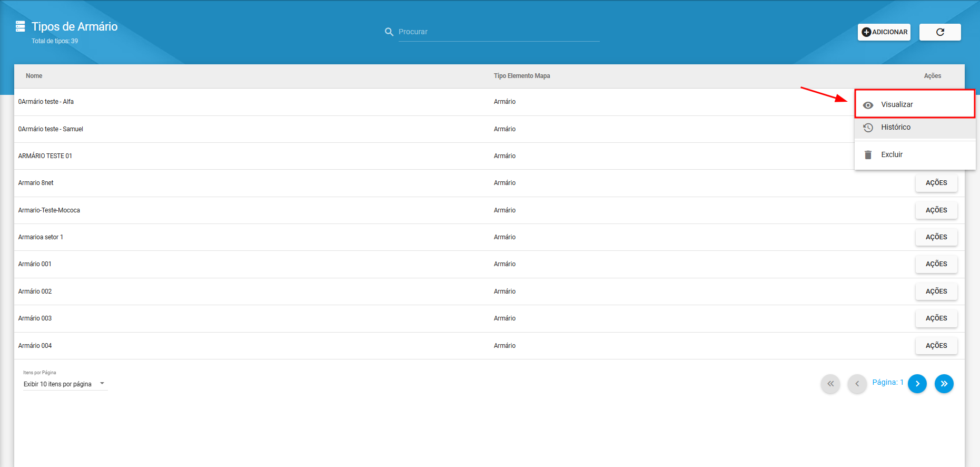Click the history clock icon beside Histórico

[868, 128]
